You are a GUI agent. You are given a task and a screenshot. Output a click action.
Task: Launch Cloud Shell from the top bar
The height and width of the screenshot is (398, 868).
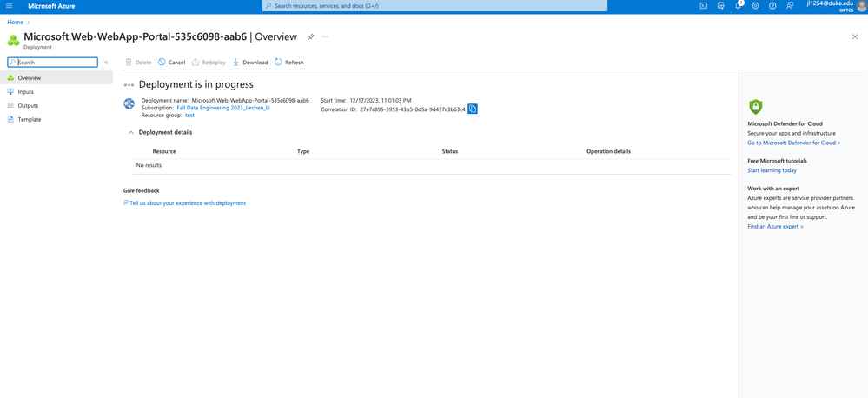coord(703,6)
